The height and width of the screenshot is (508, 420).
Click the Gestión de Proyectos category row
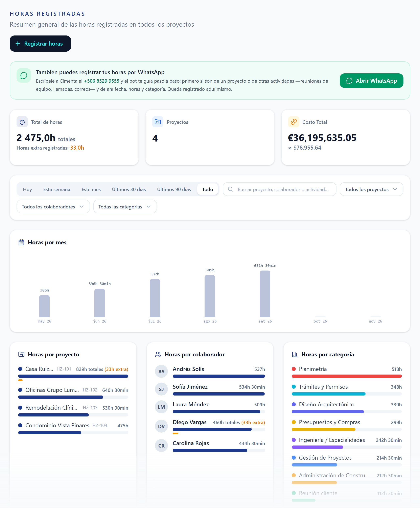pyautogui.click(x=346, y=461)
